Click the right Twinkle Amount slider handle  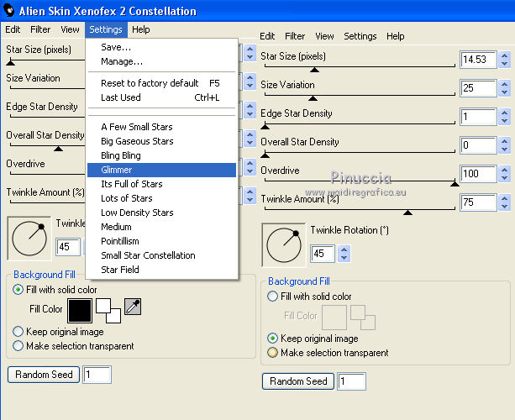407,213
